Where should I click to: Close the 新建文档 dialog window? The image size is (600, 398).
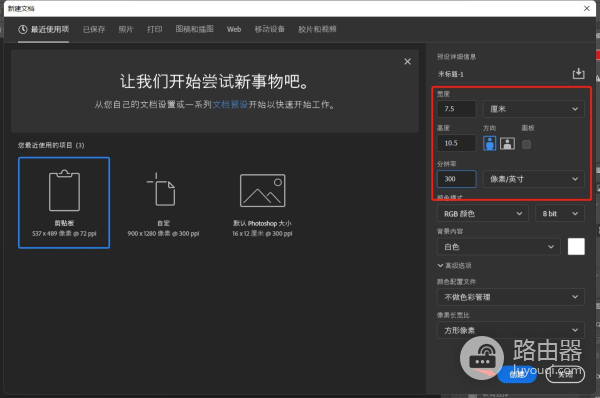tap(587, 8)
